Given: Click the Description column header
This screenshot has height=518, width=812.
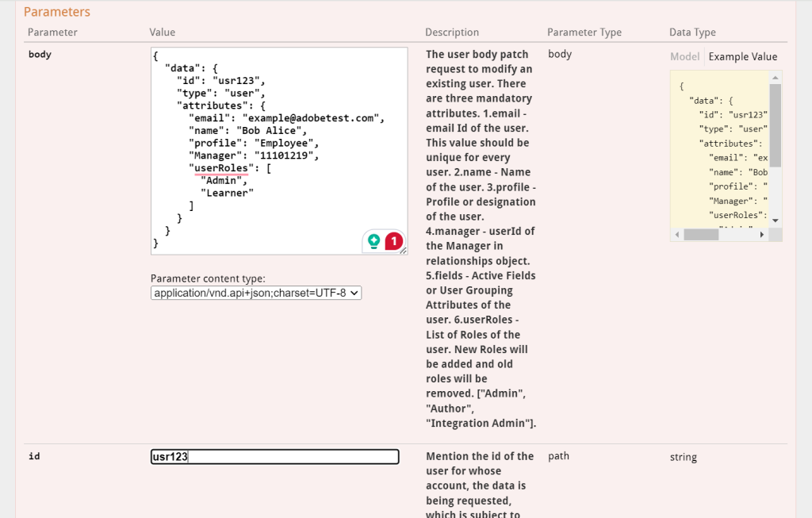Looking at the screenshot, I should [452, 32].
